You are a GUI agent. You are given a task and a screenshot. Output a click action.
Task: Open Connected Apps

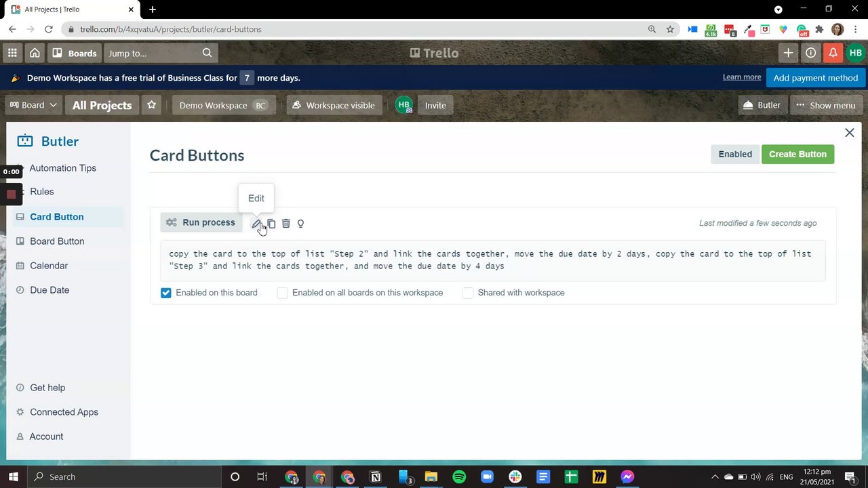(x=64, y=412)
